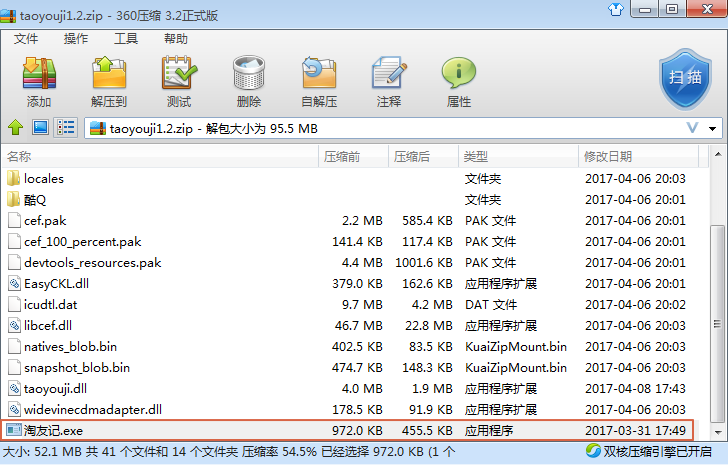Click the widevinecdmadapter.dll file icon
The image size is (728, 465).
click(x=14, y=409)
